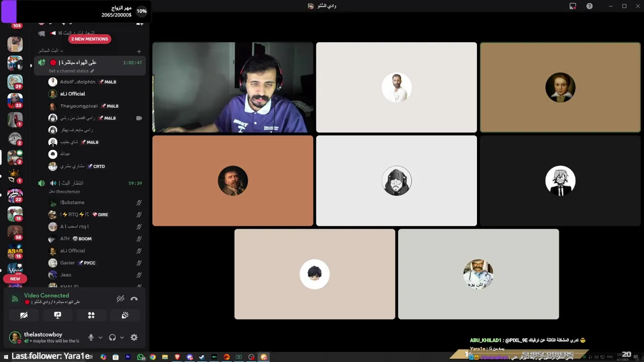The image size is (644, 362).
Task: Jump to NEW unread servers indicator
Action: tap(15, 279)
